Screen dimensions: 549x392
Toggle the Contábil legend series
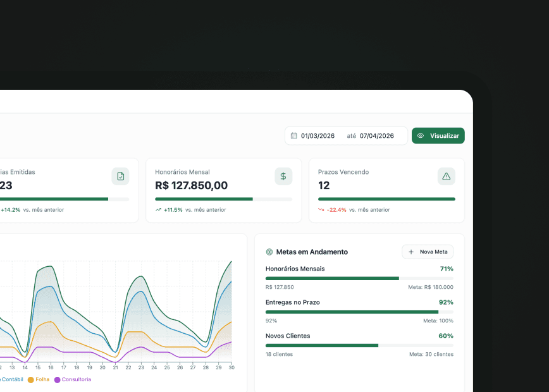pos(10,379)
